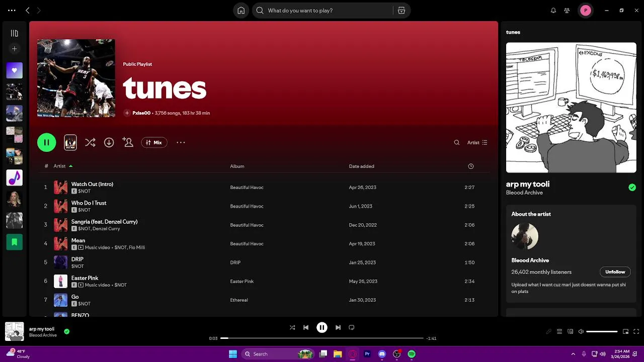Click the tunes playlist cover image

click(x=76, y=78)
